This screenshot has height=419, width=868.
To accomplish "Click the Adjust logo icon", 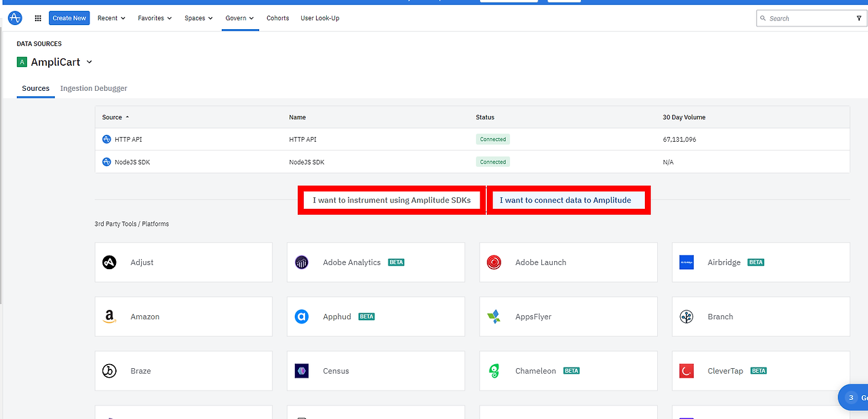I will pyautogui.click(x=109, y=262).
